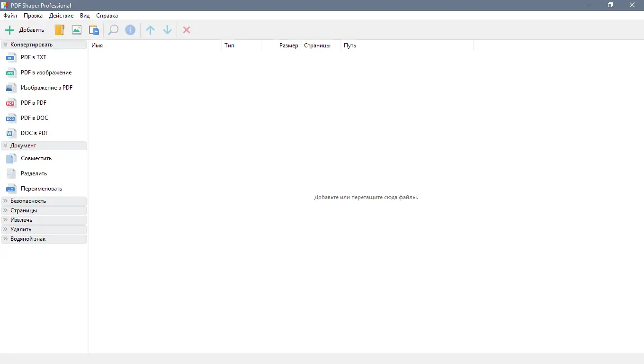Move file up with the up arrow
This screenshot has height=364, width=644.
click(x=150, y=30)
